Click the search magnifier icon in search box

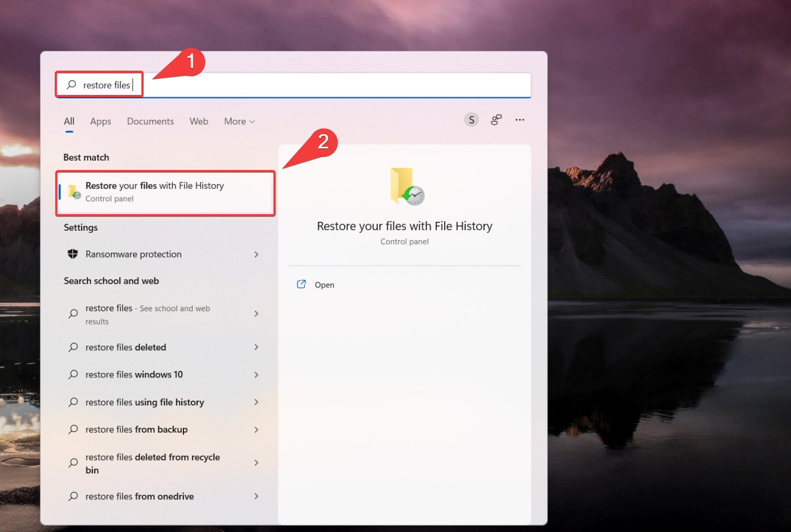tap(71, 84)
